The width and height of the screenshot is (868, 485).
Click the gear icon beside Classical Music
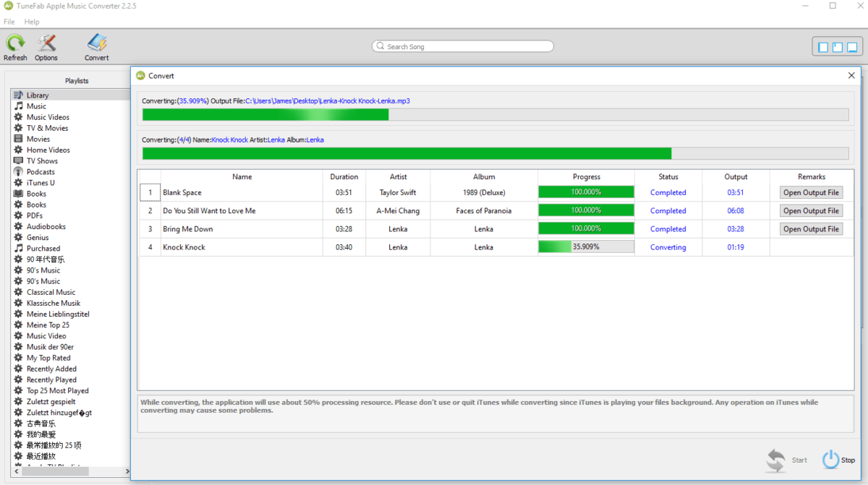click(19, 292)
